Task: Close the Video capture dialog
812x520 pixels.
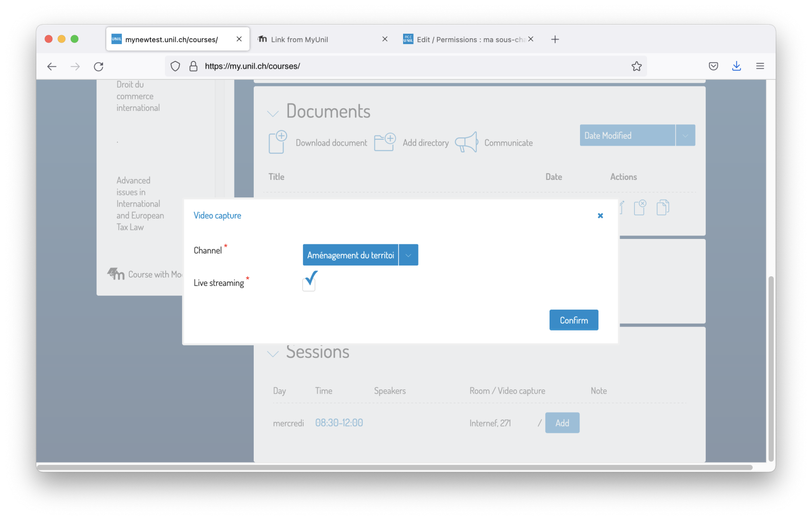Action: click(600, 216)
